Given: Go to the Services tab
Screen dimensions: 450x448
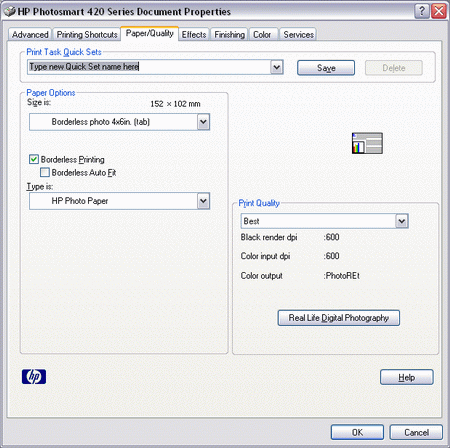Looking at the screenshot, I should click(298, 35).
